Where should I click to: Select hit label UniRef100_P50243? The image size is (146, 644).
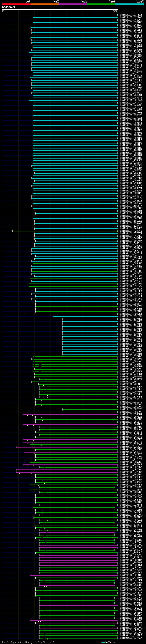[x=131, y=572]
